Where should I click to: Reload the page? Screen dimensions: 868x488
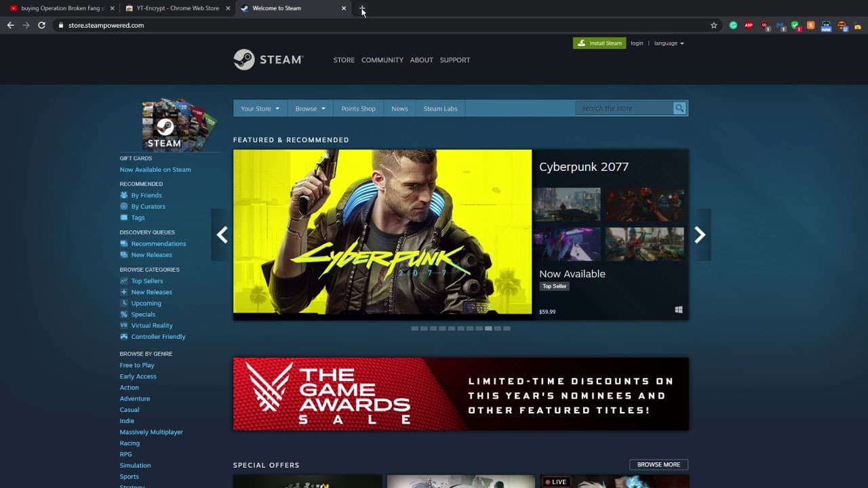point(41,25)
